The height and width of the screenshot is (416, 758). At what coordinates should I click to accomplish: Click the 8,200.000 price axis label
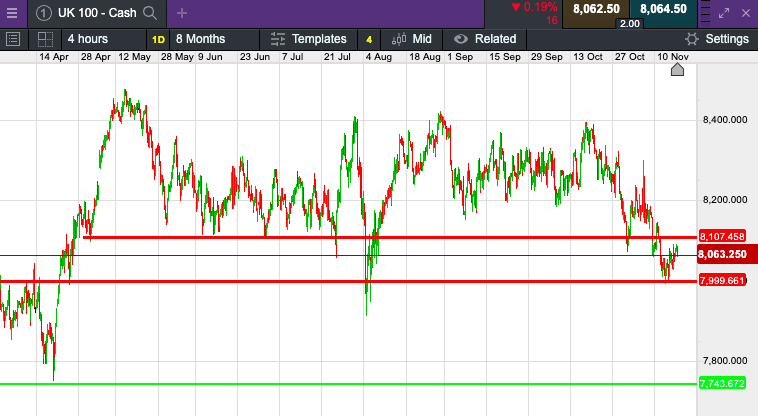725,200
